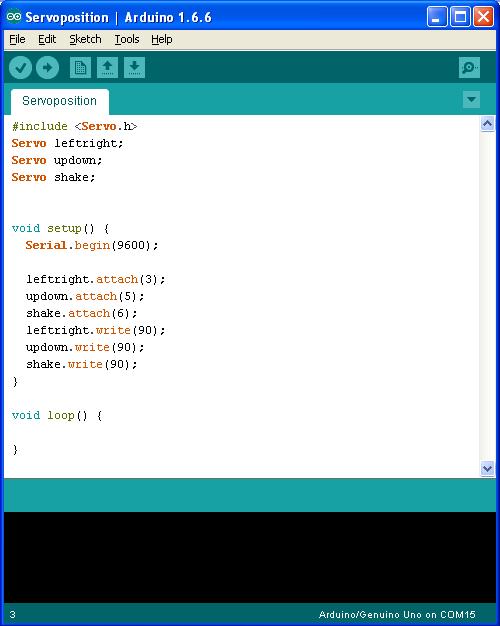The image size is (500, 626).
Task: Open the File menu
Action: click(17, 39)
